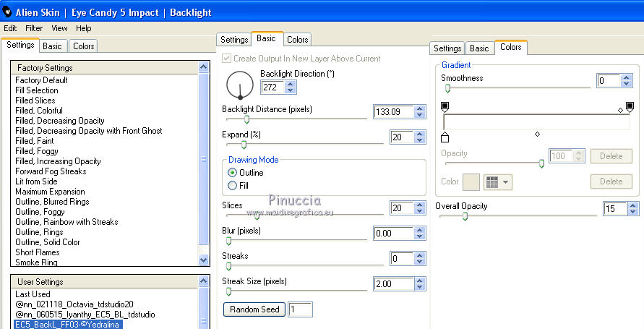Image resolution: width=644 pixels, height=329 pixels.
Task: Select @nn_021118_Octavia_tdstudio20 user setting
Action: coord(74,304)
